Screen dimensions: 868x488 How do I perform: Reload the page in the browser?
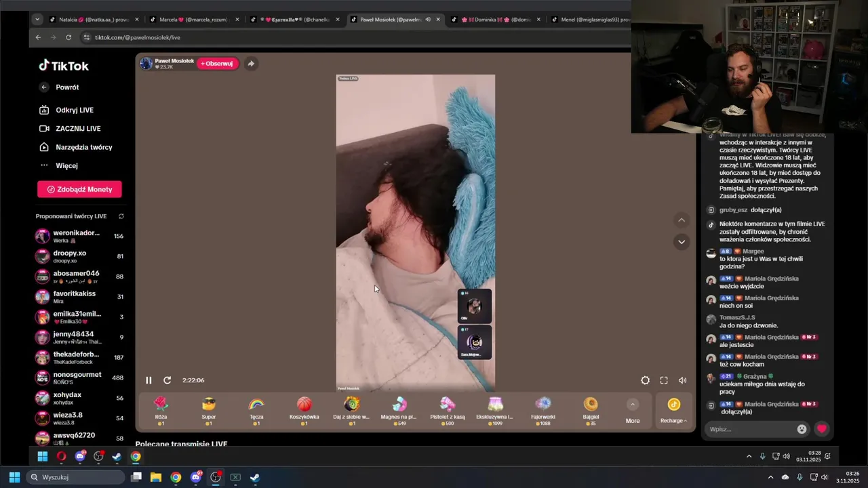68,37
